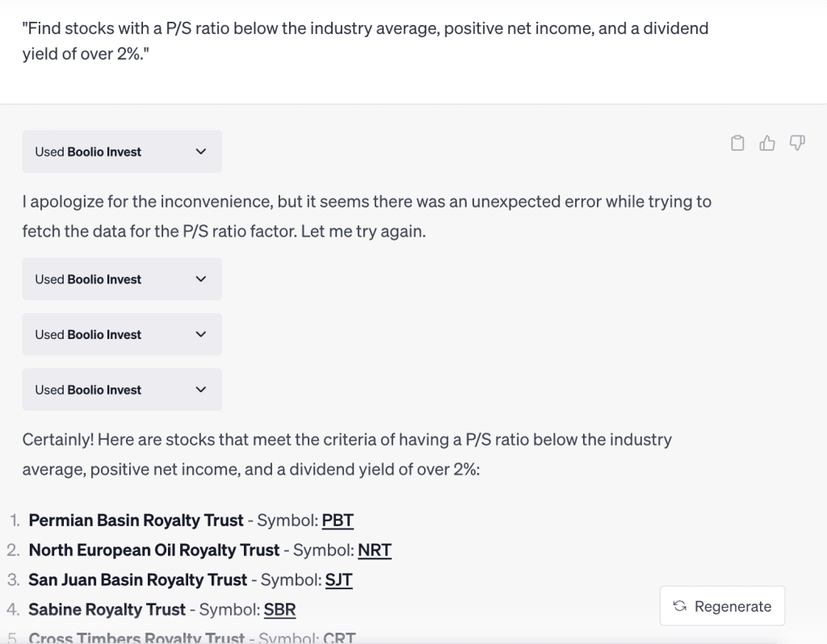Expand the third Used Boolio Invest chevron

201,335
